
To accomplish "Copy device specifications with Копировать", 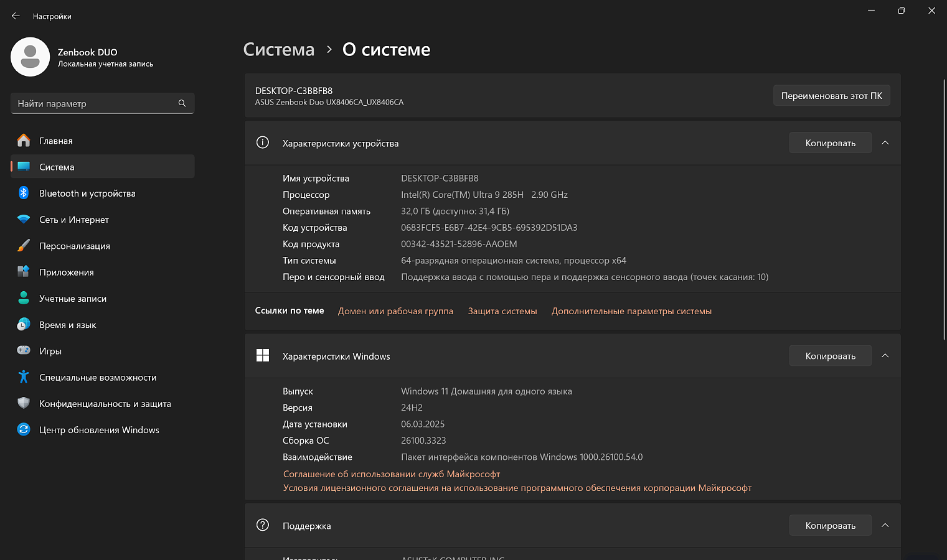I will pyautogui.click(x=830, y=142).
